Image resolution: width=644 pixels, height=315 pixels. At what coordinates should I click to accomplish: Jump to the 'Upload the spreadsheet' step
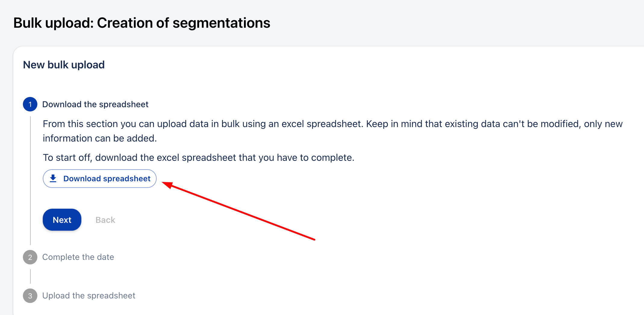[89, 296]
